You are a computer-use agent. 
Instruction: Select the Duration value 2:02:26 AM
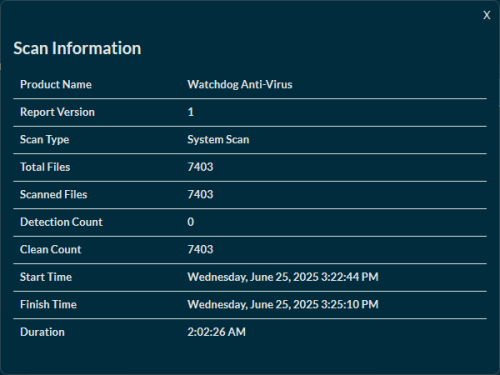[x=217, y=332]
